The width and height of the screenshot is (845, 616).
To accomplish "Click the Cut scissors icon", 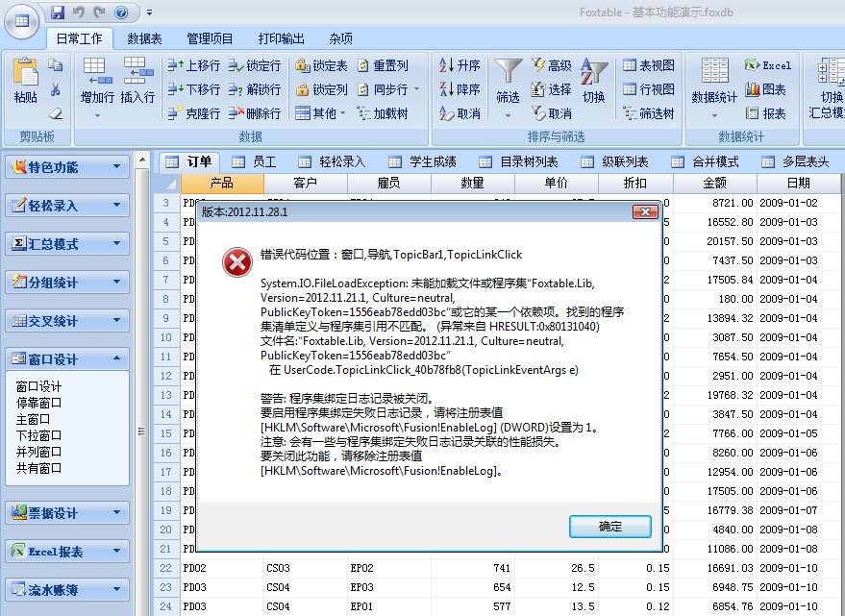I will pos(56,89).
